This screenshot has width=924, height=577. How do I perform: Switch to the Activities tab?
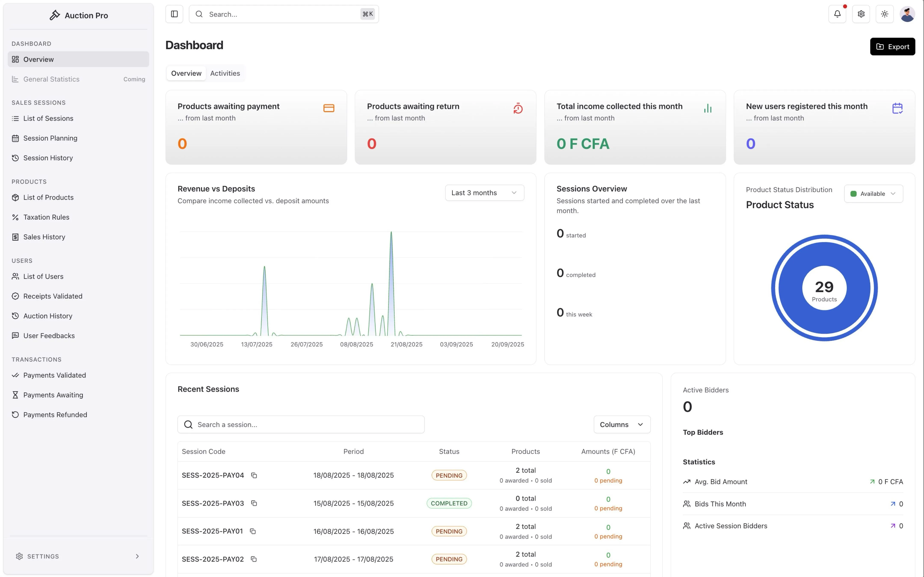point(225,73)
